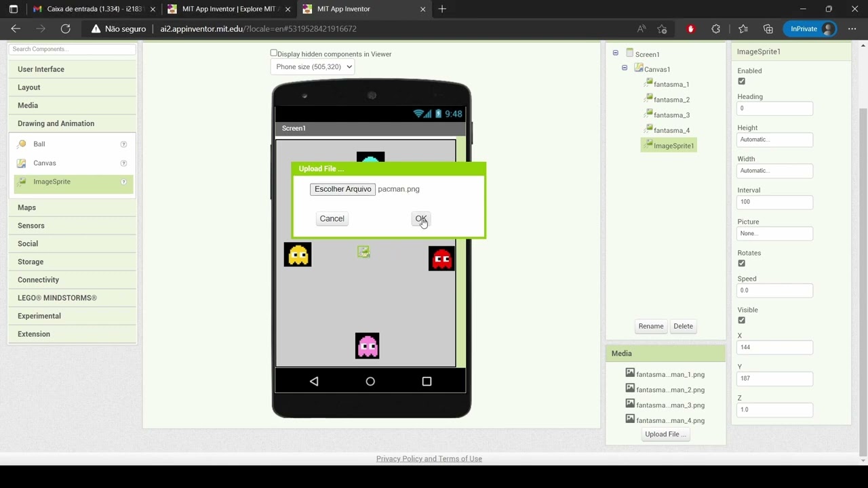
Task: Click the Delete component button
Action: [683, 326]
